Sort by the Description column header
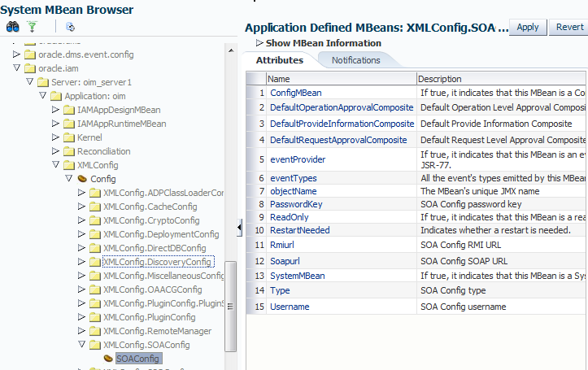This screenshot has width=588, height=370. click(x=501, y=79)
